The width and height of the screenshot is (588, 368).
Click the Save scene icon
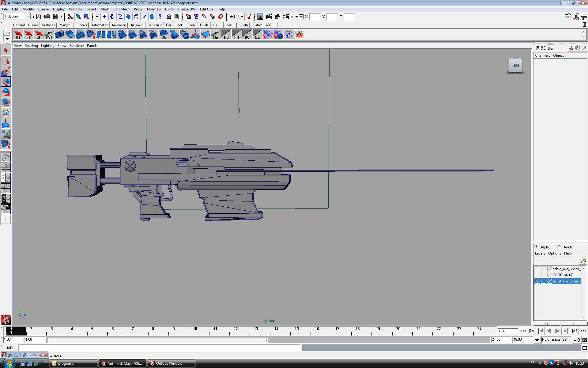55,17
